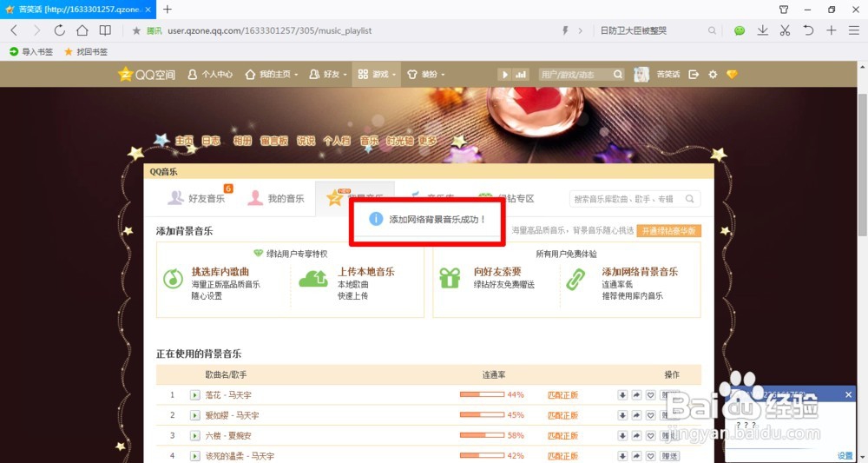This screenshot has height=463, width=868.
Task: Select 上传本地音乐 option
Action: (366, 272)
